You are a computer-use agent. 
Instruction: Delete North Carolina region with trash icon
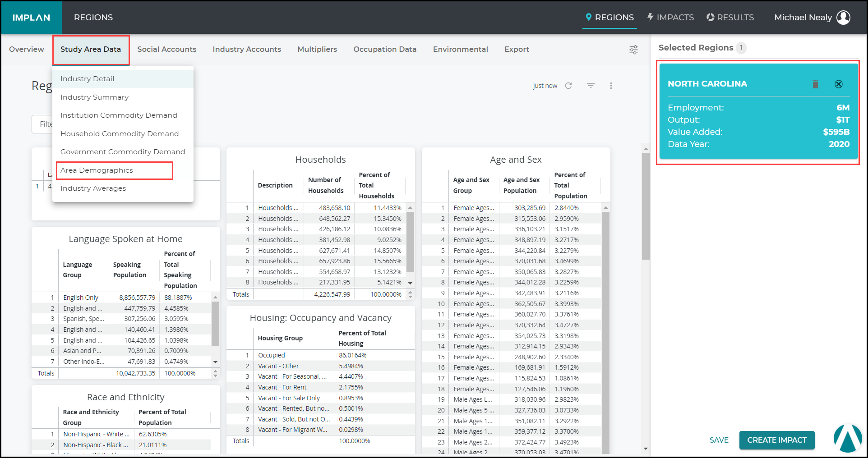815,84
